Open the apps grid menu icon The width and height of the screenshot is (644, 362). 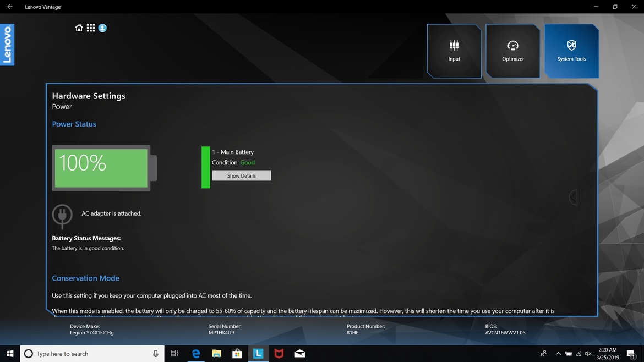click(91, 28)
